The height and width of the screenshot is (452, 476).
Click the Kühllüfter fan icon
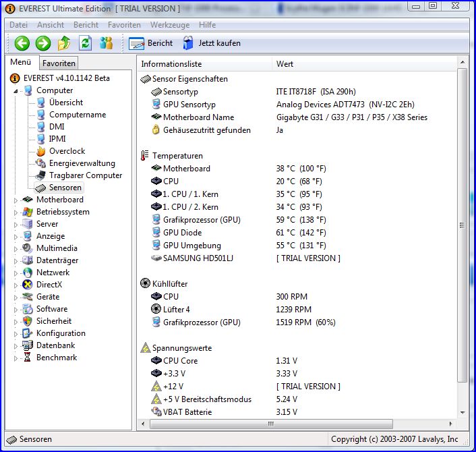pyautogui.click(x=145, y=283)
